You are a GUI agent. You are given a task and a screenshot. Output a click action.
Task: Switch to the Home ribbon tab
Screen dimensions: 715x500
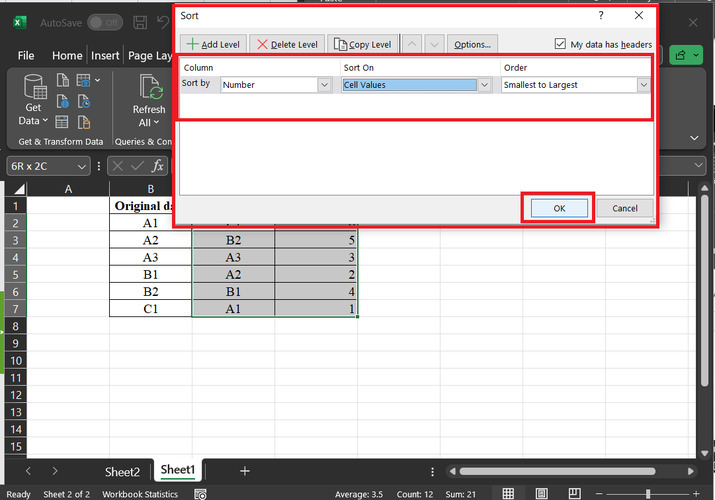(x=67, y=56)
